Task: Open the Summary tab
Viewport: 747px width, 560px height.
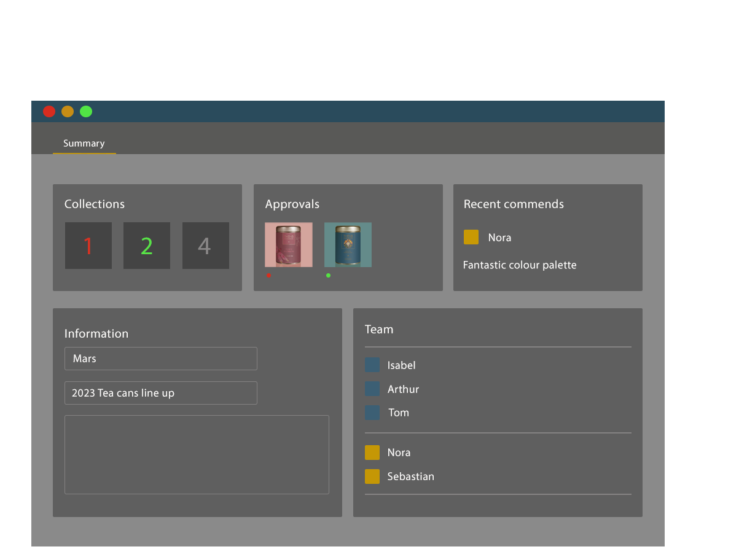Action: tap(84, 143)
